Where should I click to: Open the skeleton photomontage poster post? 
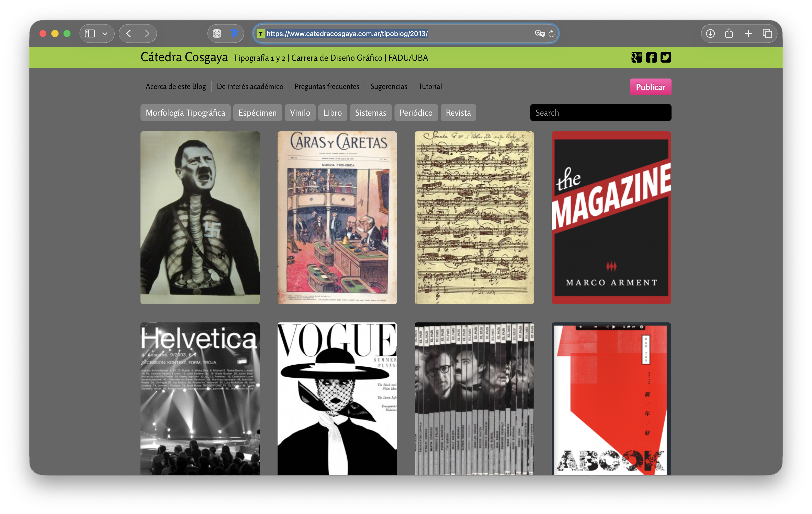(x=200, y=218)
